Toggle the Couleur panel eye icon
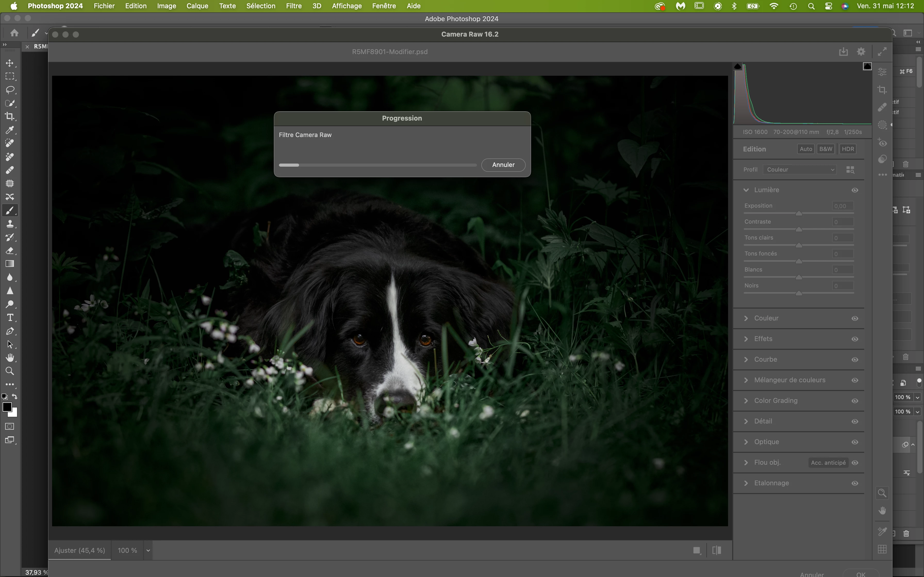Image resolution: width=924 pixels, height=577 pixels. pyautogui.click(x=855, y=318)
